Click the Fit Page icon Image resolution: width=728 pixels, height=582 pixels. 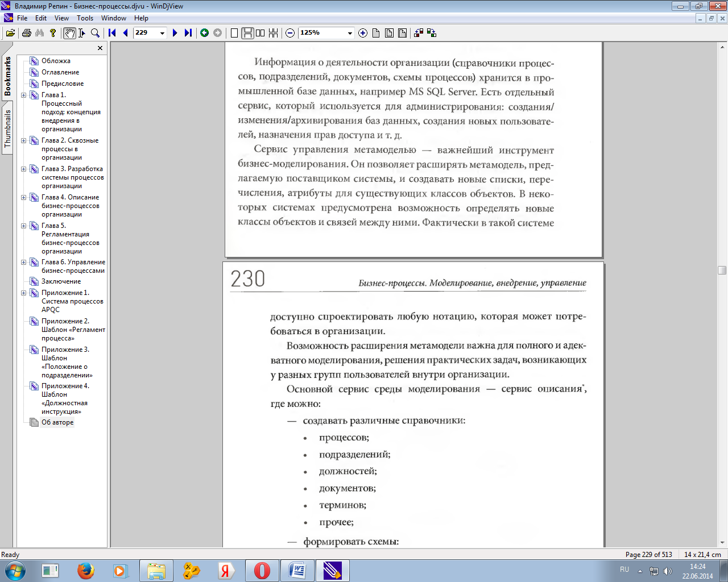[402, 33]
